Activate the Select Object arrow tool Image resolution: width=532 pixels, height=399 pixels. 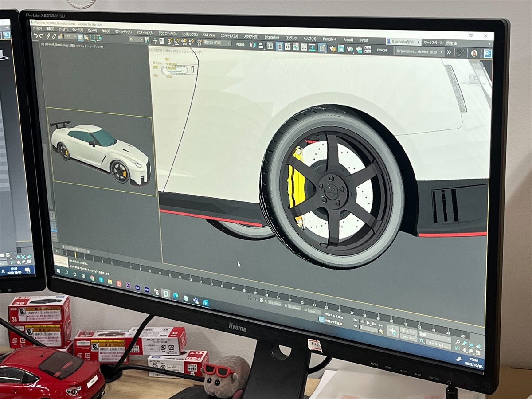point(80,38)
